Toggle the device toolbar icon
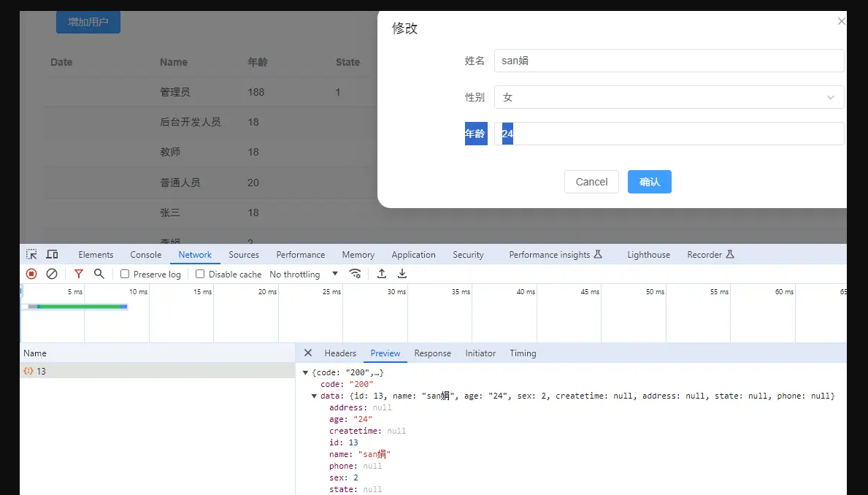This screenshot has height=495, width=868. [x=52, y=254]
